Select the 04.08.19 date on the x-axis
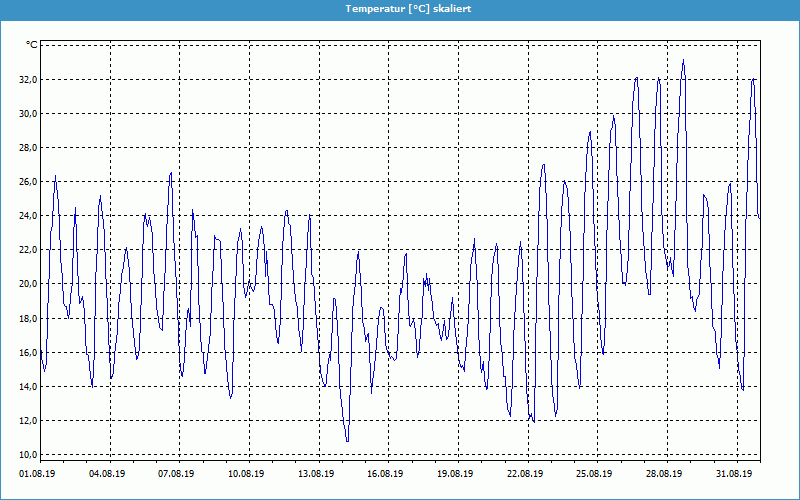Viewport: 800px width, 500px height. click(x=107, y=475)
